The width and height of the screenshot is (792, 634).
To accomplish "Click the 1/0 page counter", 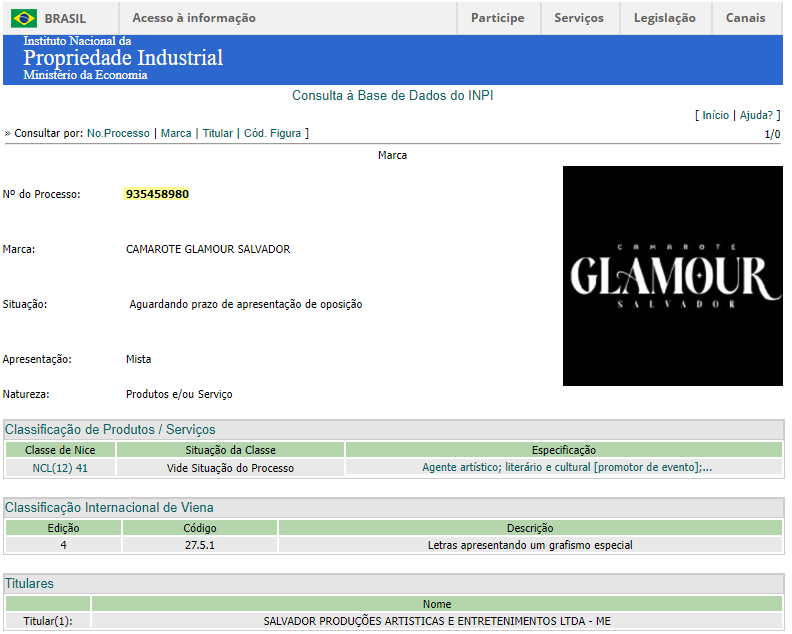I will tap(772, 134).
